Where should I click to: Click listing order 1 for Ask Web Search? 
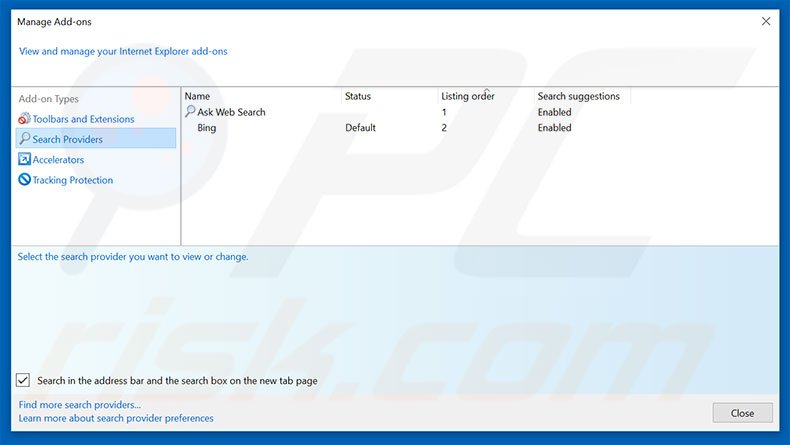pos(444,112)
